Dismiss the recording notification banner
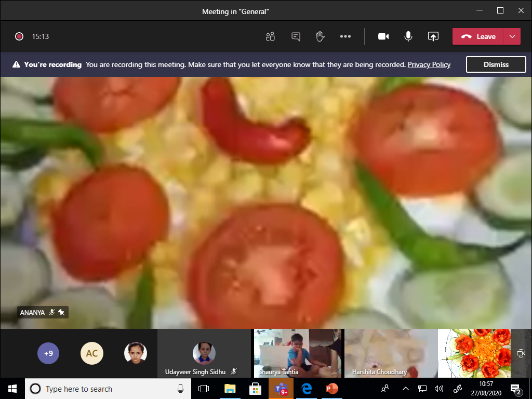Viewport: 532px width, 399px height. (496, 64)
